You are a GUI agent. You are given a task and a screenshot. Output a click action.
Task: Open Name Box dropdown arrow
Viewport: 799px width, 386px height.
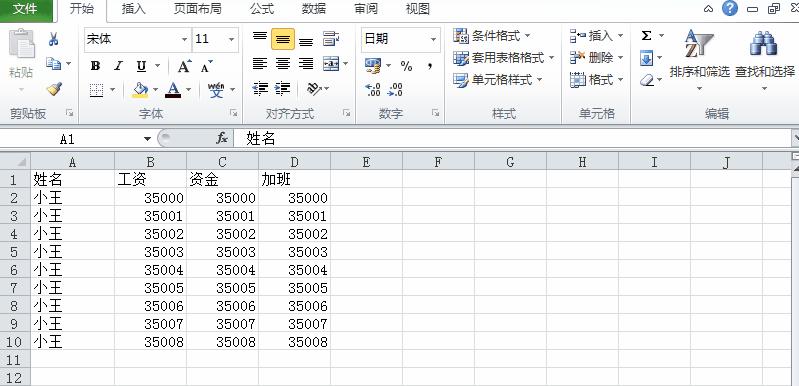pyautogui.click(x=147, y=139)
